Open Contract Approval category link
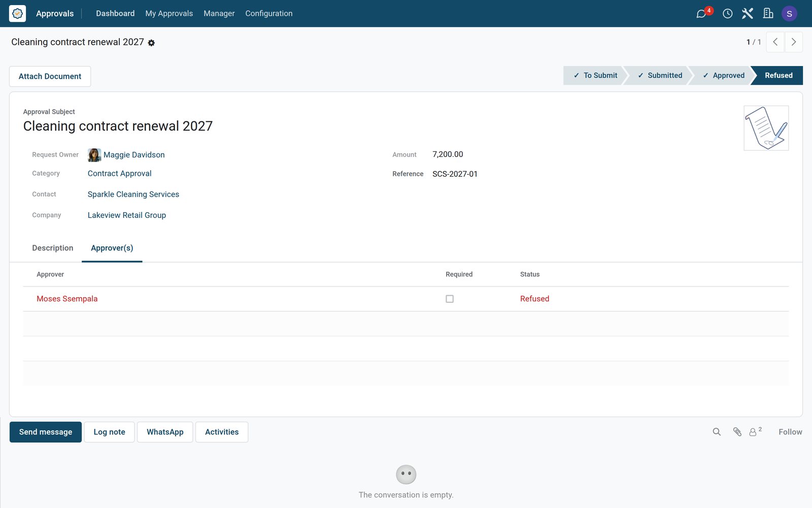This screenshot has width=812, height=508. click(x=120, y=173)
